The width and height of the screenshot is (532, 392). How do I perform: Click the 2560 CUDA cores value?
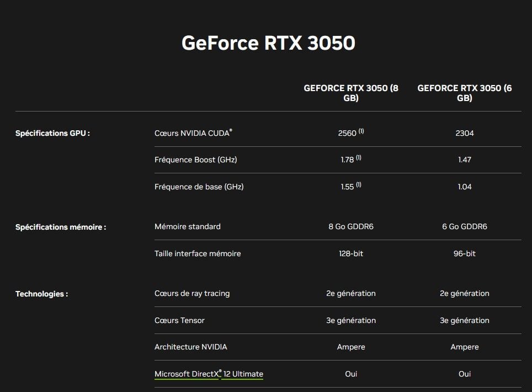coord(347,133)
